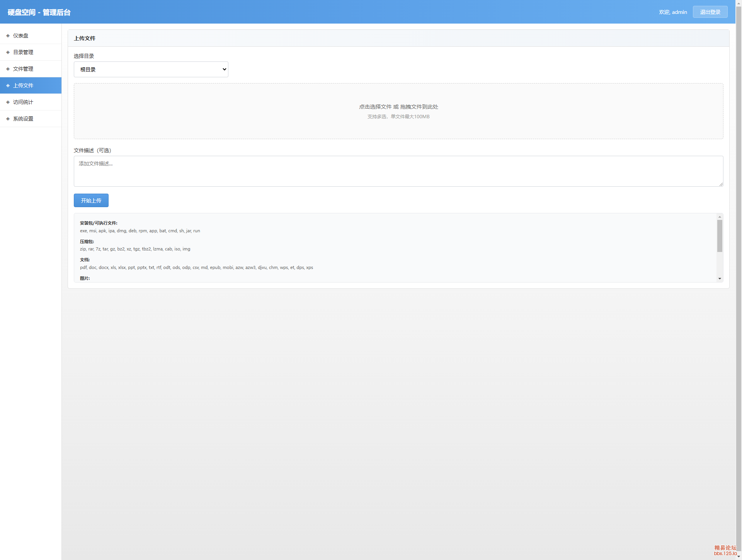Focus the 文件描述 description textarea
This screenshot has height=560, width=742.
point(398,171)
